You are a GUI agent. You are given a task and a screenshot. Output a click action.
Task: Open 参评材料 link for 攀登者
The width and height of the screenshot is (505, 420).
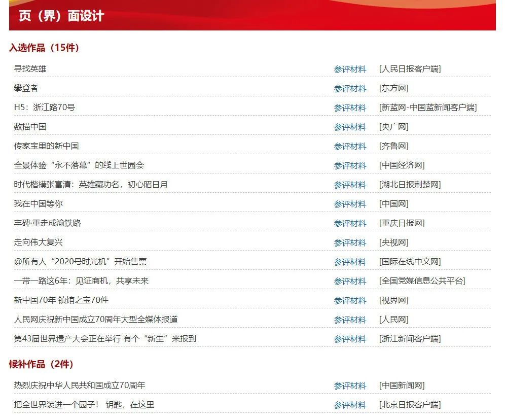pos(350,89)
